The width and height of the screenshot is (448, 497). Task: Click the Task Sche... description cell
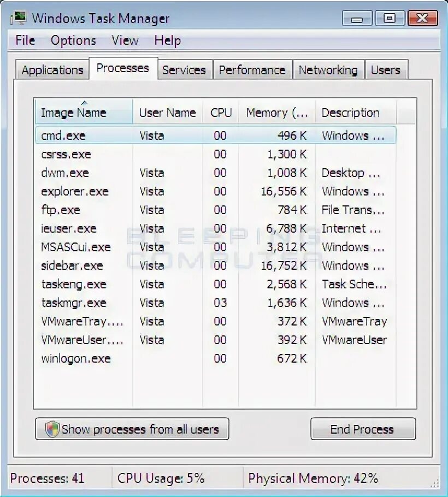(354, 285)
